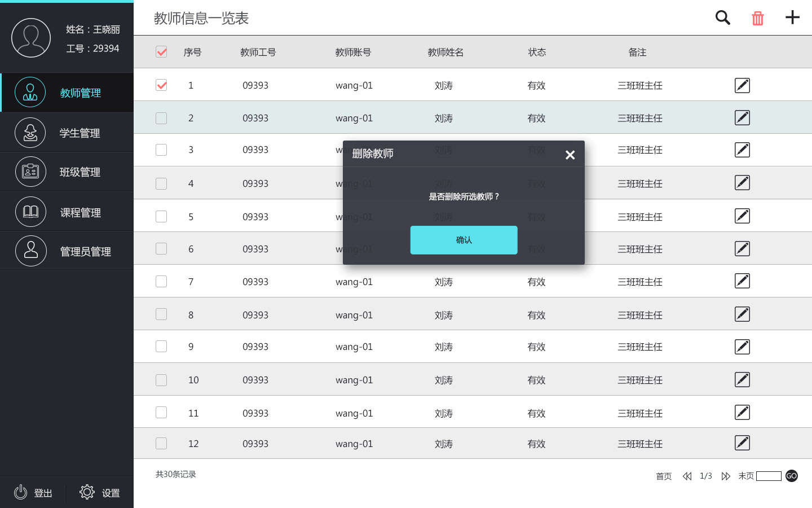Click the 首页 first page link
The width and height of the screenshot is (812, 508).
tap(664, 476)
